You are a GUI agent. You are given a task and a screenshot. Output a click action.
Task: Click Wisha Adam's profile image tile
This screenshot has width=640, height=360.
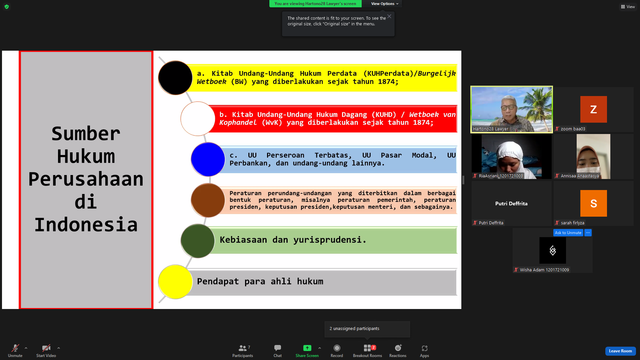(552, 250)
